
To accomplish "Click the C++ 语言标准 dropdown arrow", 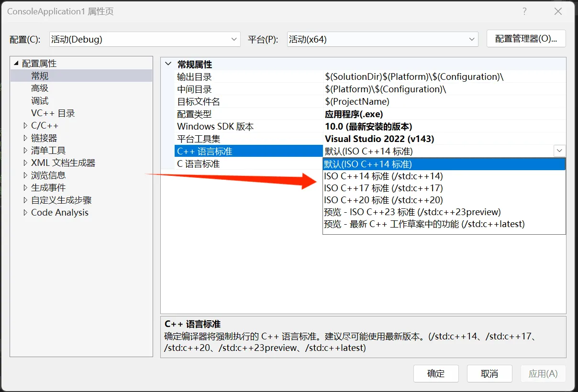I will tap(559, 151).
